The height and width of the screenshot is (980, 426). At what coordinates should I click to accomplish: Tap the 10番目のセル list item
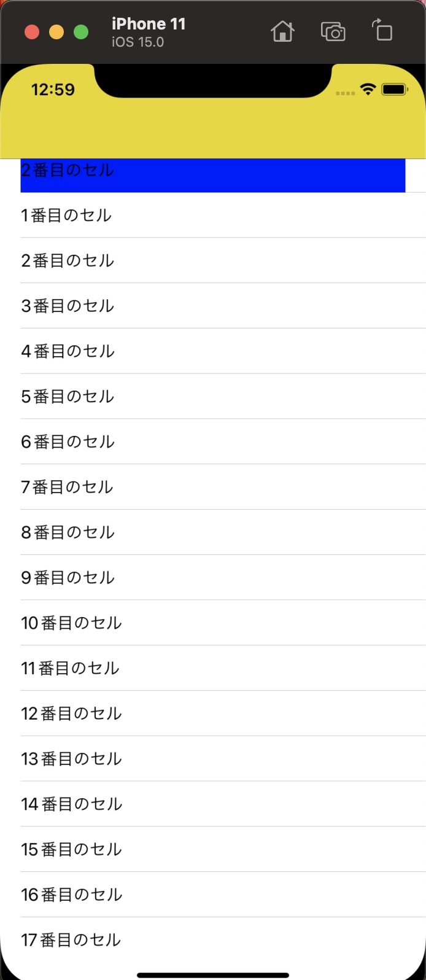click(212, 622)
